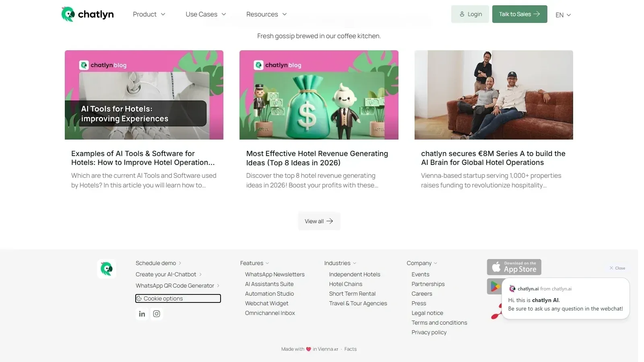Click the arrow icon in Talk to Sales
Screen dimensions: 644x362
pyautogui.click(x=537, y=14)
